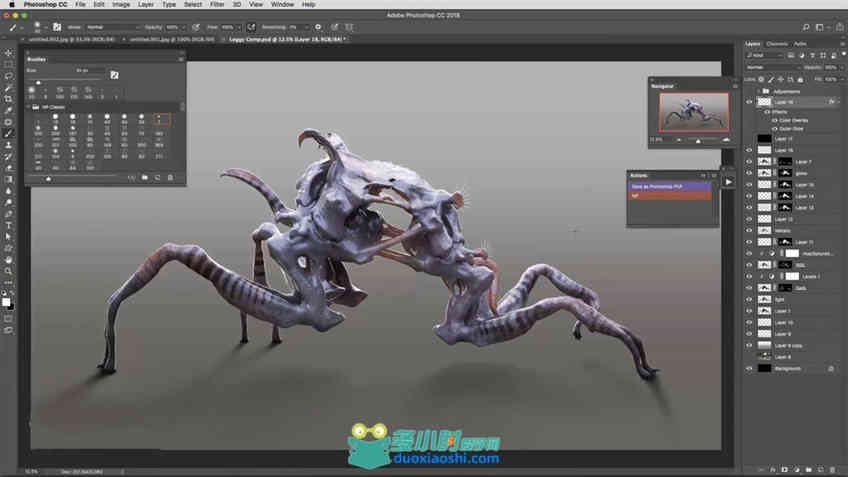This screenshot has height=477, width=848.
Task: Hide the Background layer
Action: (749, 369)
